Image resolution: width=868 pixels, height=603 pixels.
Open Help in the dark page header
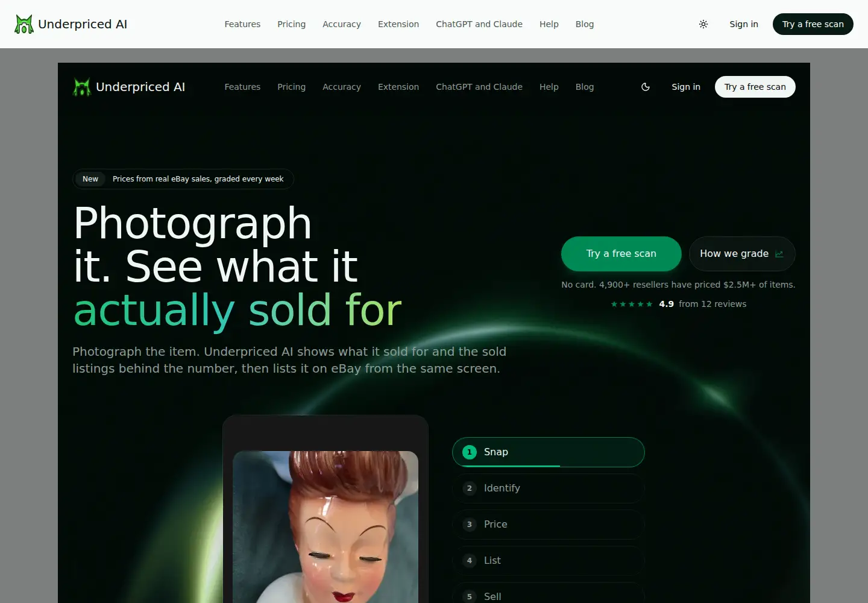pos(549,87)
